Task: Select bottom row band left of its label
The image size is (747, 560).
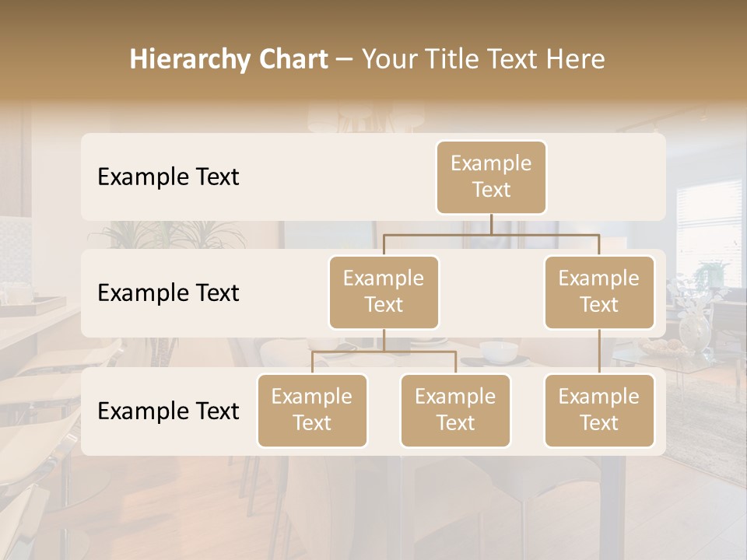Action: (89, 411)
